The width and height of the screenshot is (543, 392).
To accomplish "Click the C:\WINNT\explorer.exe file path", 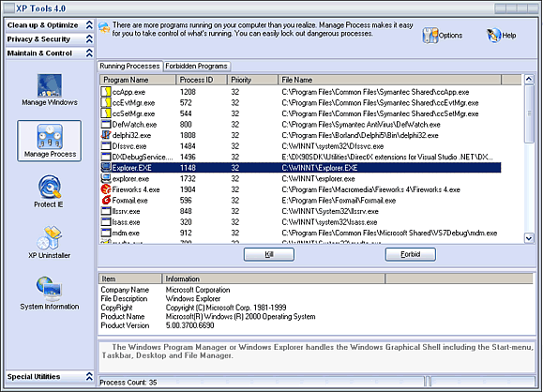I will (318, 179).
